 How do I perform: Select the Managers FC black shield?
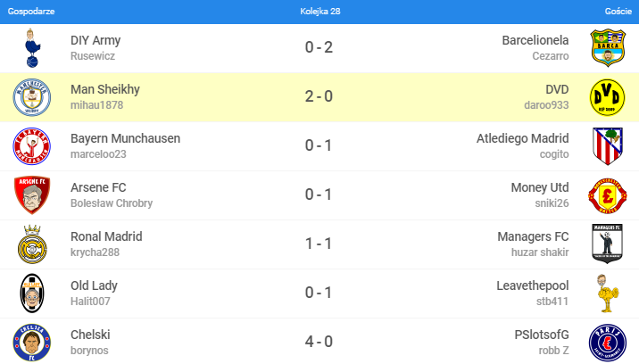[608, 244]
